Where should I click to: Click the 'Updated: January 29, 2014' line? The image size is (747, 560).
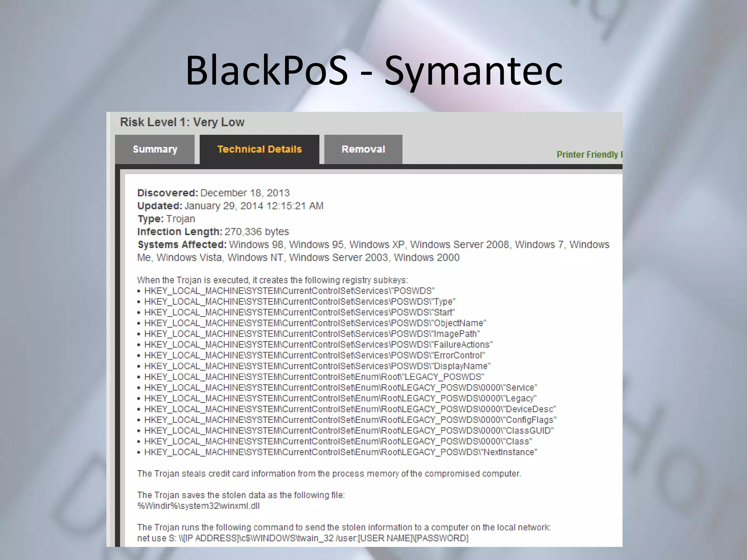pyautogui.click(x=230, y=206)
